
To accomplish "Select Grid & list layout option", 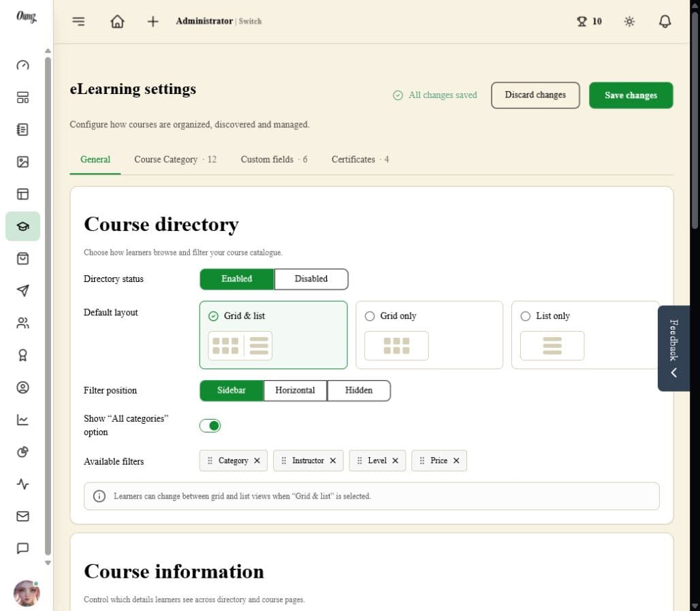I will click(x=273, y=335).
